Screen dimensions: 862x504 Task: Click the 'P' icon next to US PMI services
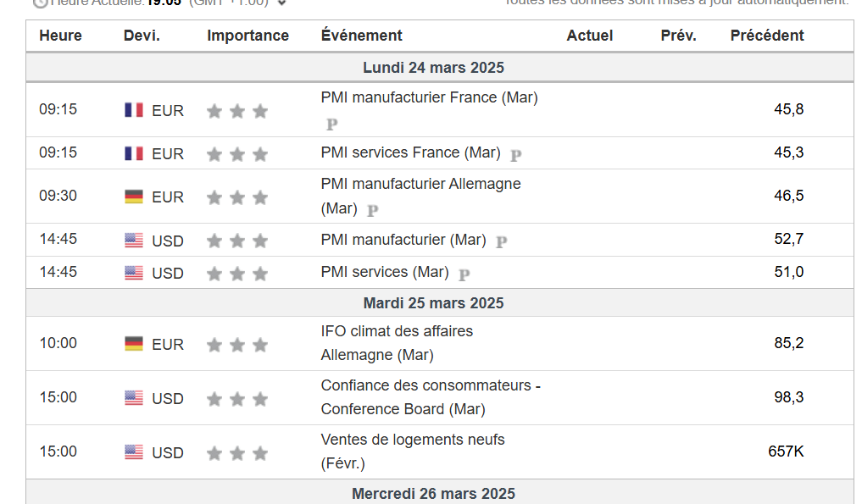464,274
